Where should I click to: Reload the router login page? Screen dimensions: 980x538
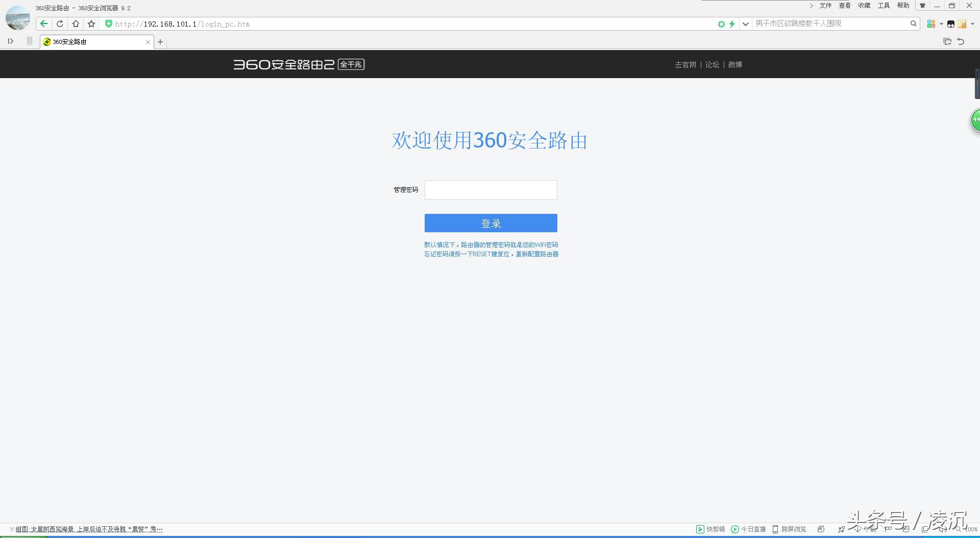click(x=60, y=24)
